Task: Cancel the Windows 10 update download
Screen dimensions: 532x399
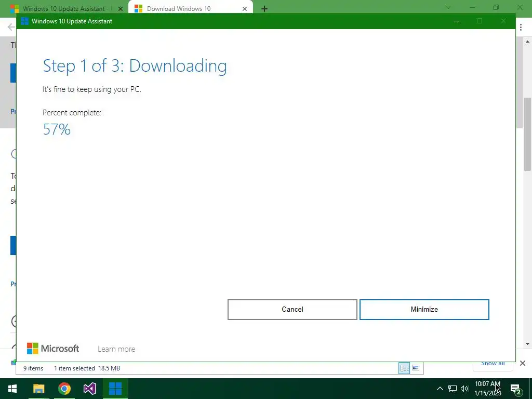Action: pos(292,310)
